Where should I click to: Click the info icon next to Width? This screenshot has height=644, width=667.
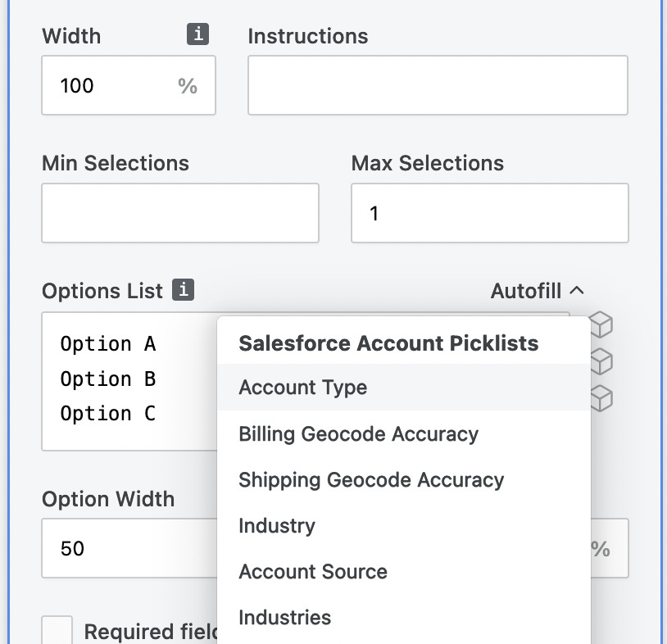197,34
